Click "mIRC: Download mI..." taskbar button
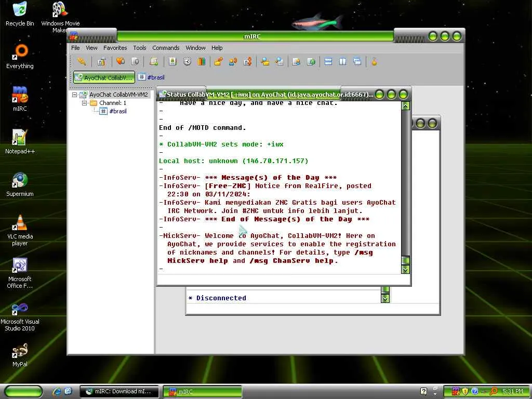This screenshot has width=532, height=399. 119,391
